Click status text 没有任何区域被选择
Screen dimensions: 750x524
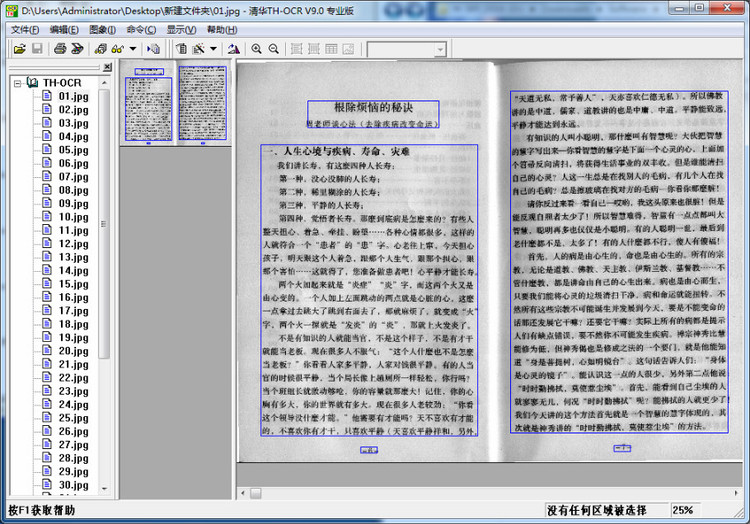596,510
